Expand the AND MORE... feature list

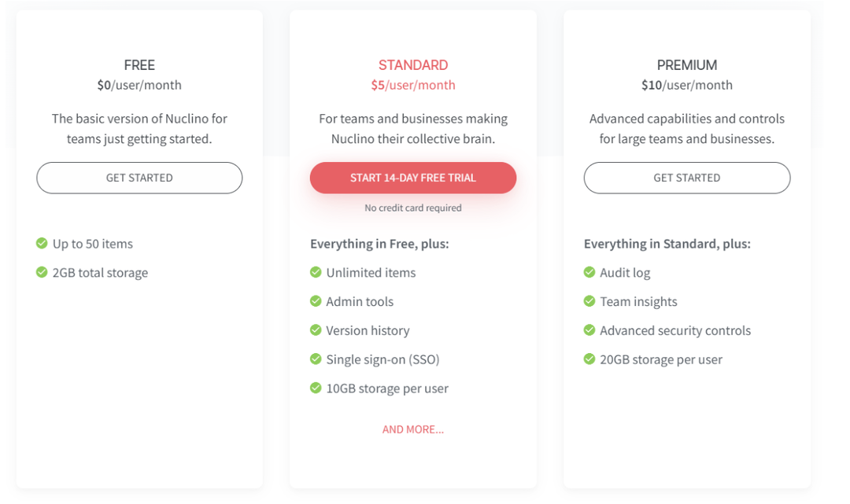tap(413, 429)
